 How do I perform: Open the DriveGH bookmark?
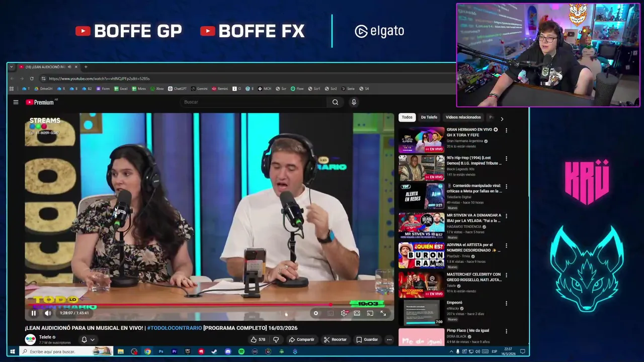[43, 88]
